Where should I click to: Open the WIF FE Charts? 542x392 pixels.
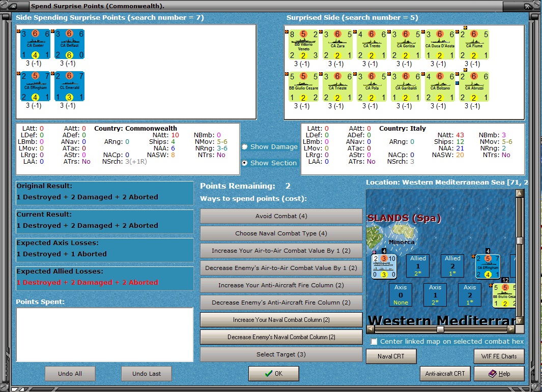tap(499, 356)
